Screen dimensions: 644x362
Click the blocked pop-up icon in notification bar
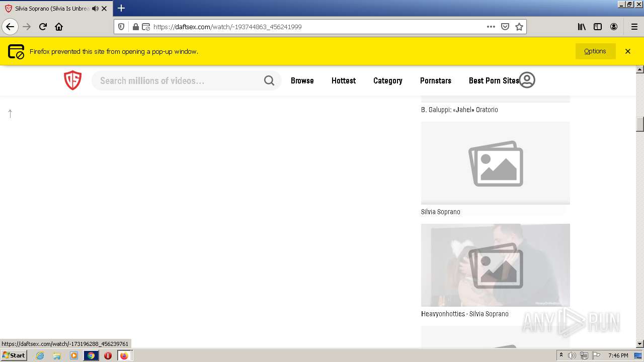(16, 51)
